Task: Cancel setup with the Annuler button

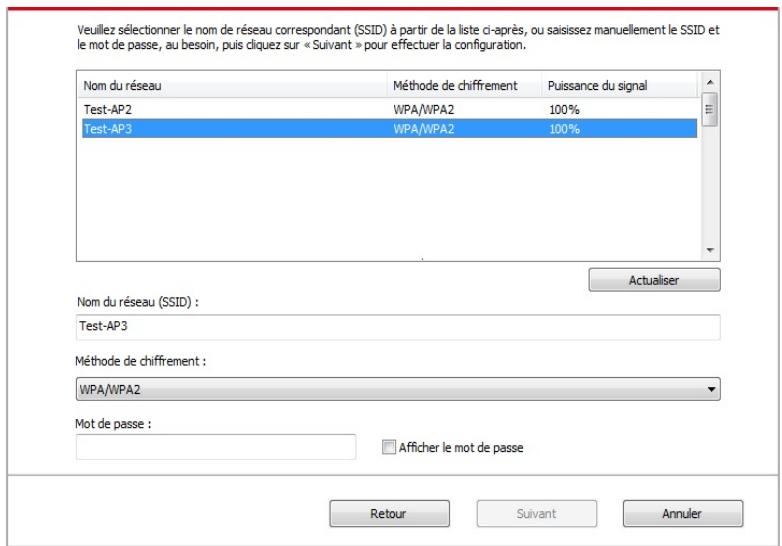Action: coord(682,513)
